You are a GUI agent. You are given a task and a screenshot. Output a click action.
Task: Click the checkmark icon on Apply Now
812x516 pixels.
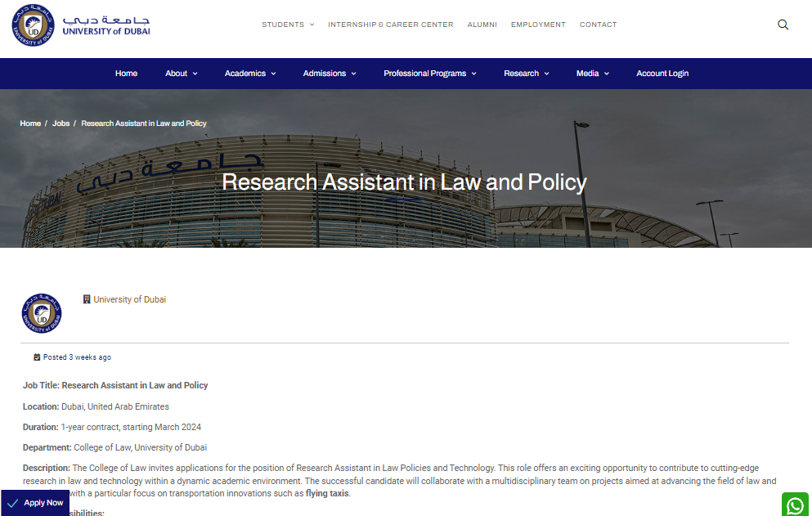[13, 503]
